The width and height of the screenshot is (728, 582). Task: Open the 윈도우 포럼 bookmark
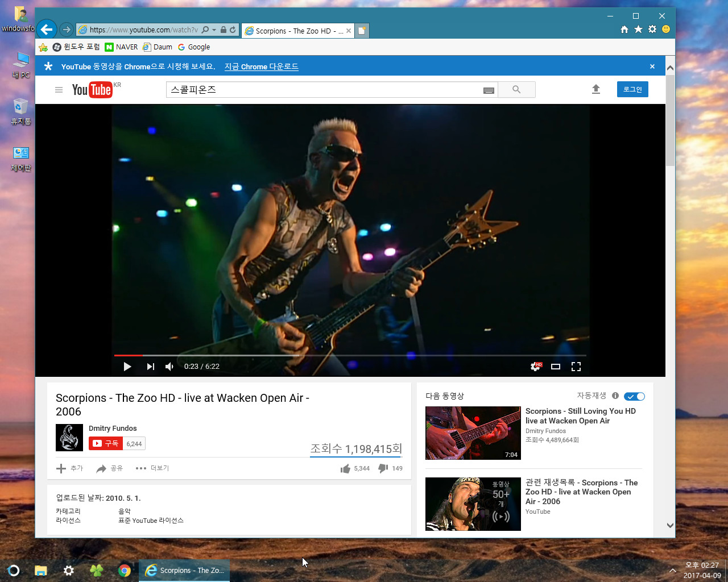(x=76, y=47)
